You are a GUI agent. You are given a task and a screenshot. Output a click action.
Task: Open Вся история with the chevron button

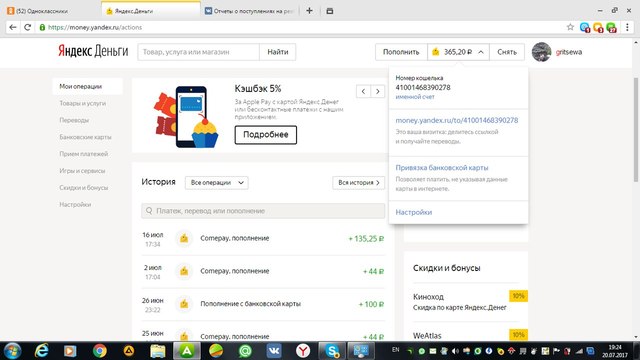(358, 182)
